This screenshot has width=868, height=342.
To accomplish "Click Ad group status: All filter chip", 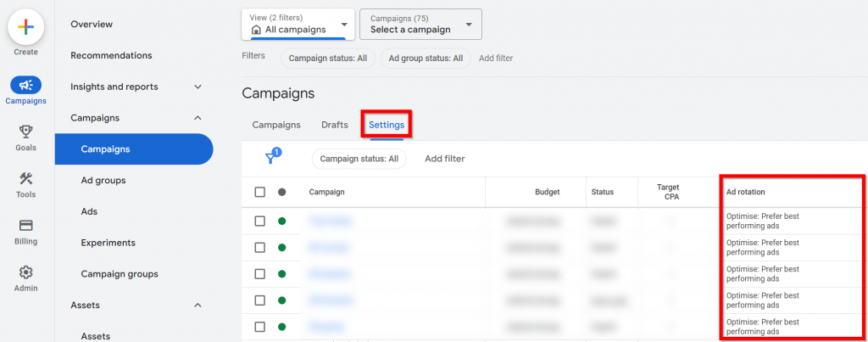I will (x=426, y=58).
